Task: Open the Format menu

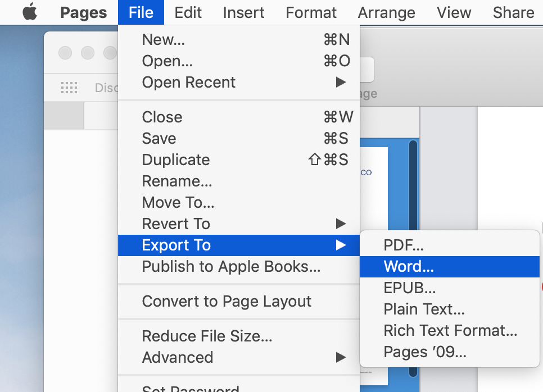Action: pos(311,12)
